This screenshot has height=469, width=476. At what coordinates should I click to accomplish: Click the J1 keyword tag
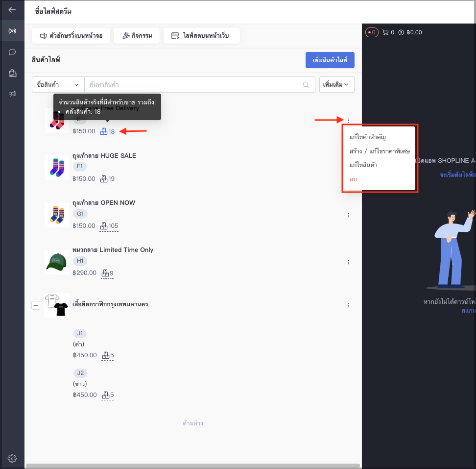click(80, 334)
